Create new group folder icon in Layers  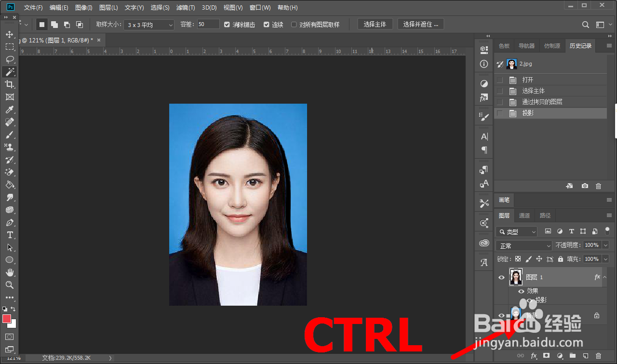[x=572, y=356]
